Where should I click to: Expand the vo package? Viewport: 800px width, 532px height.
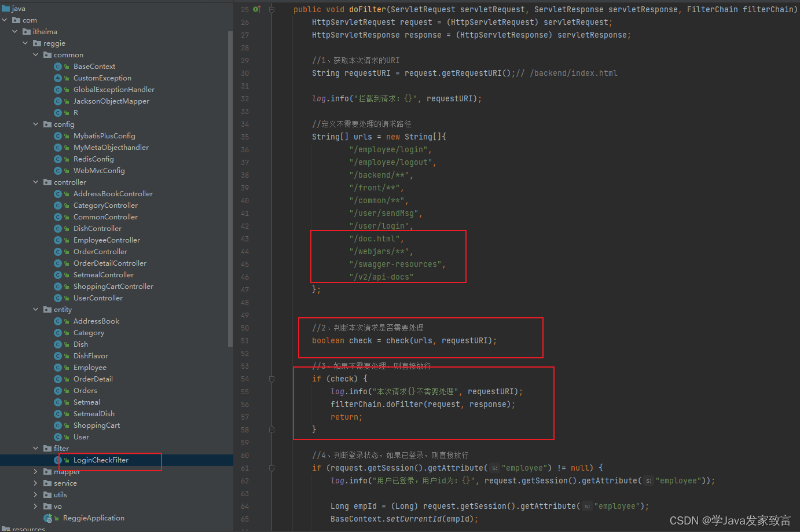click(36, 507)
